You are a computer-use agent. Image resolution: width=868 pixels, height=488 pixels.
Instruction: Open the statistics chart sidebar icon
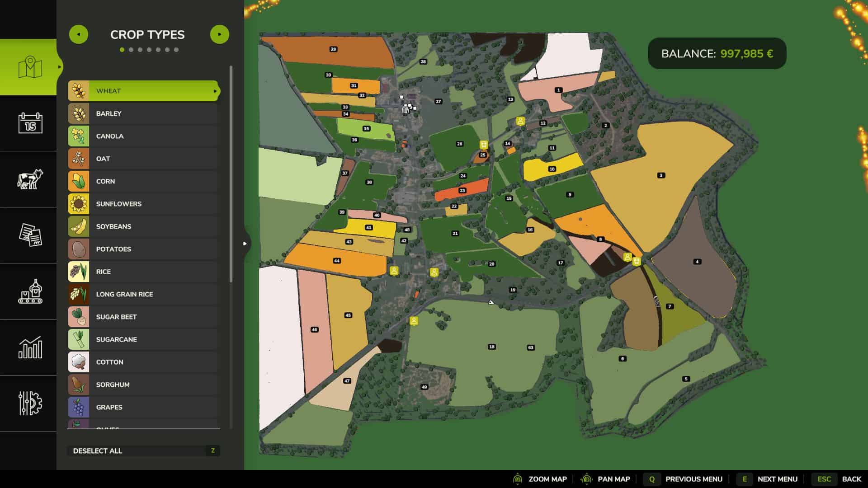coord(30,347)
